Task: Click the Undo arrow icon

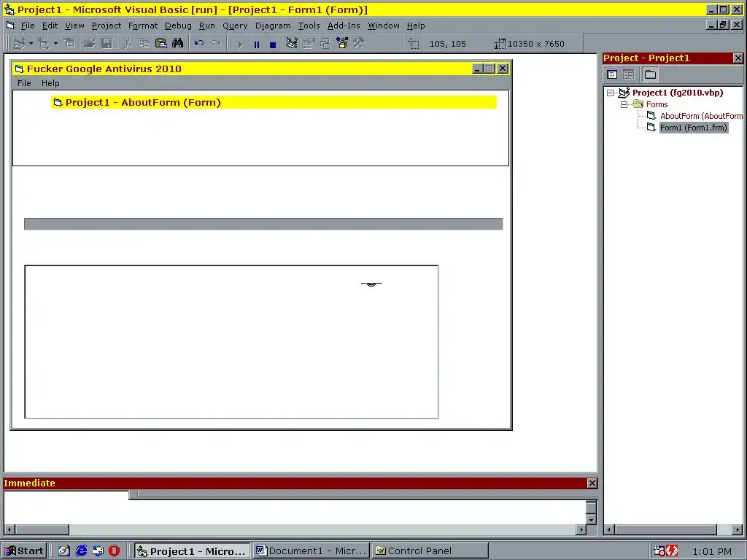Action: click(x=199, y=43)
